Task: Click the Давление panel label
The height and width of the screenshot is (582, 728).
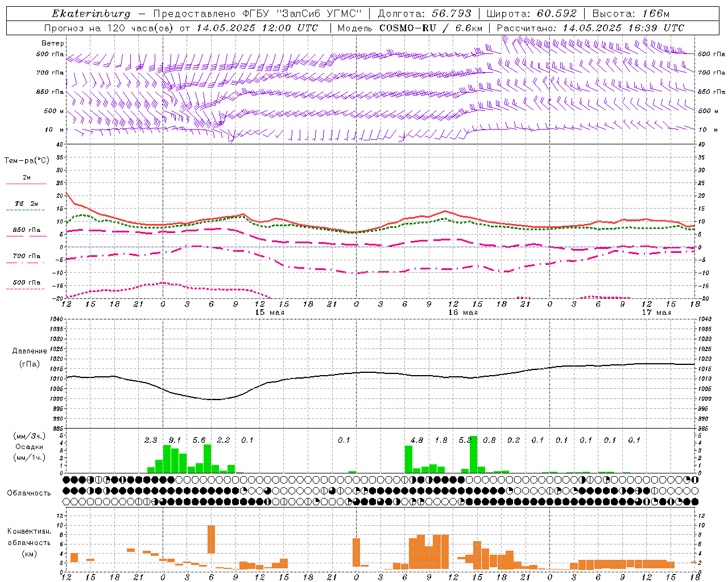Action: [28, 351]
